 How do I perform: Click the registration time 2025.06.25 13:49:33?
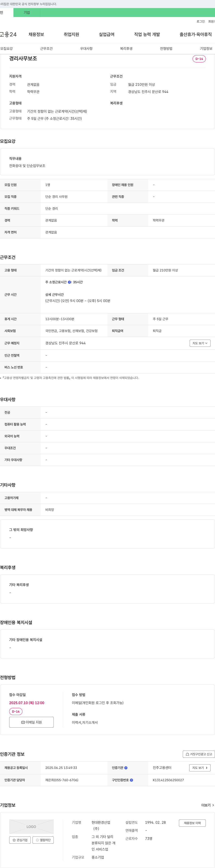pos(61,768)
